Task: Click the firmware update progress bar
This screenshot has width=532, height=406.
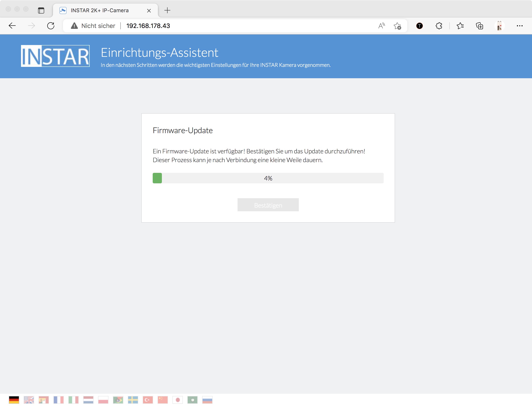Action: pyautogui.click(x=268, y=178)
